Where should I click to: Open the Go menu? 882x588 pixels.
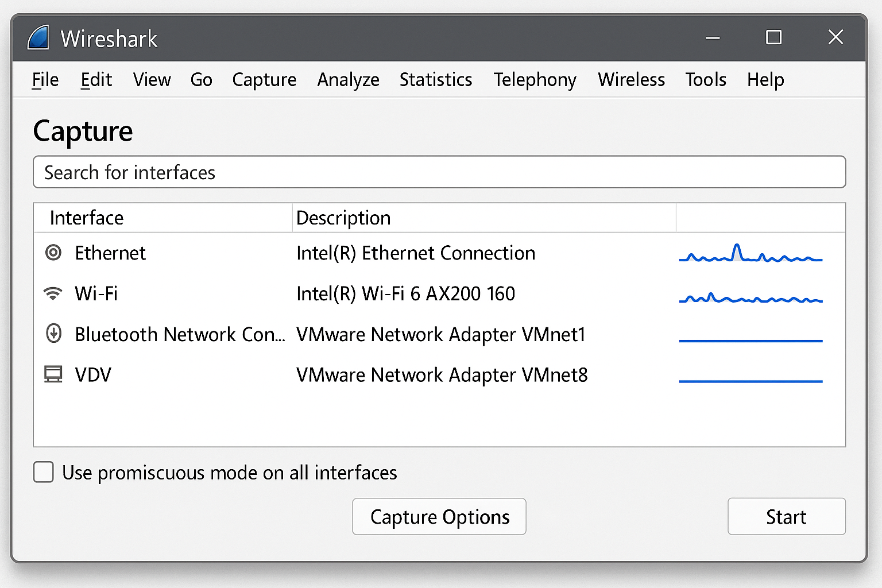tap(201, 80)
